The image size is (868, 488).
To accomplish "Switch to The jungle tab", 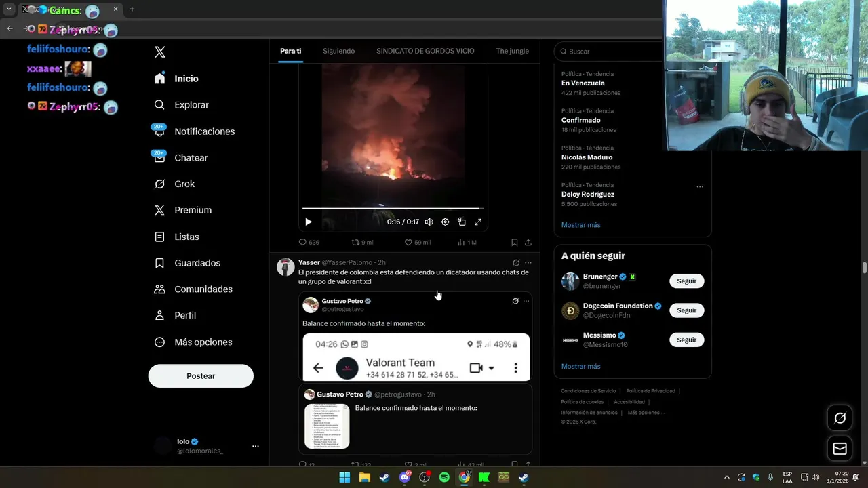I will click(x=512, y=51).
